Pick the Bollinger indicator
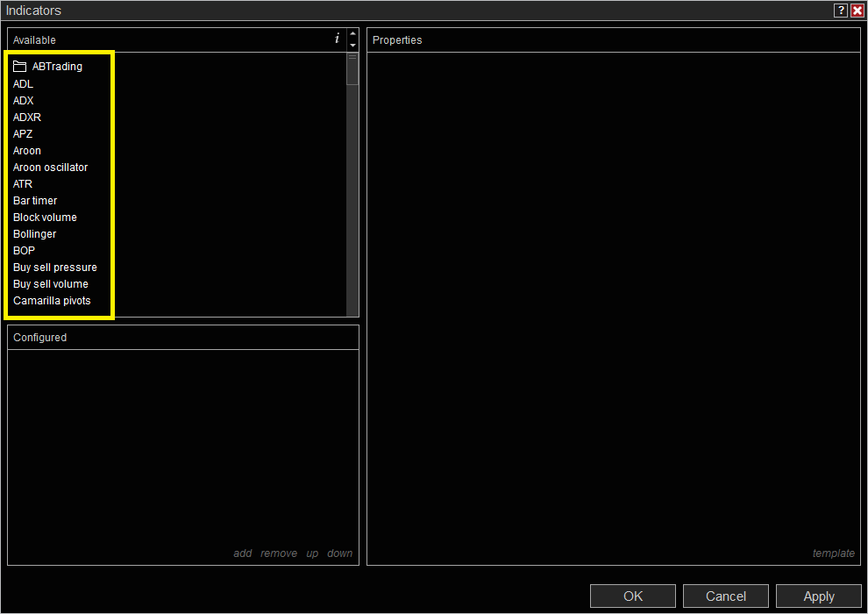This screenshot has height=614, width=868. 35,234
